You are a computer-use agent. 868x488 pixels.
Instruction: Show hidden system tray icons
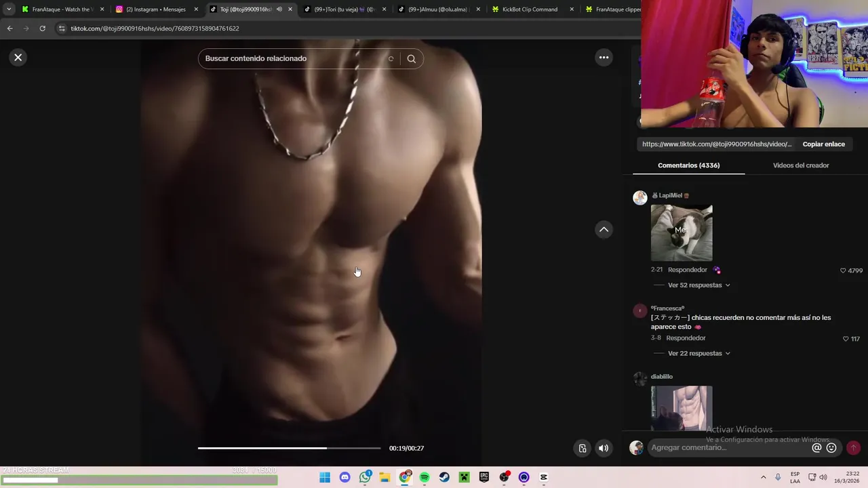(x=764, y=477)
